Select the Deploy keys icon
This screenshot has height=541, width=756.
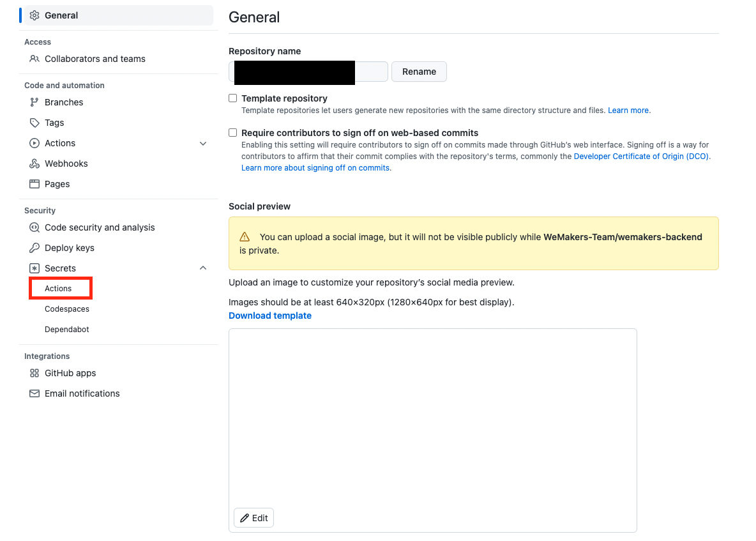[34, 247]
